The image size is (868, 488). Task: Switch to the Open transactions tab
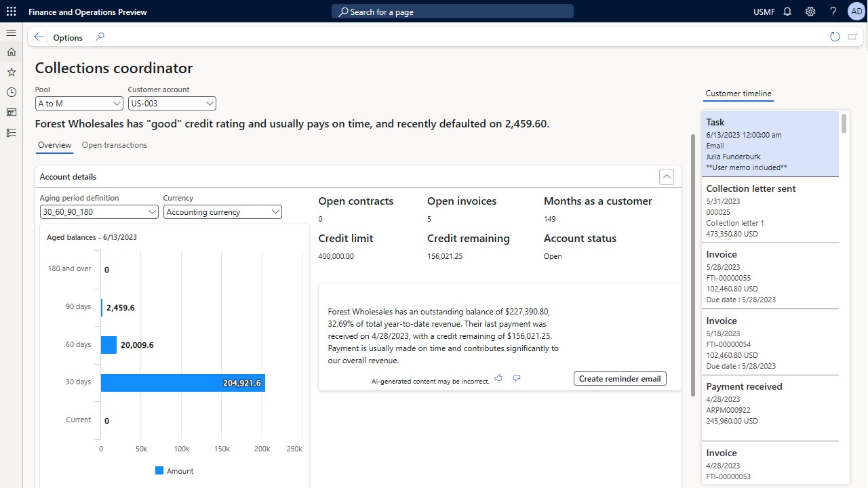point(115,145)
